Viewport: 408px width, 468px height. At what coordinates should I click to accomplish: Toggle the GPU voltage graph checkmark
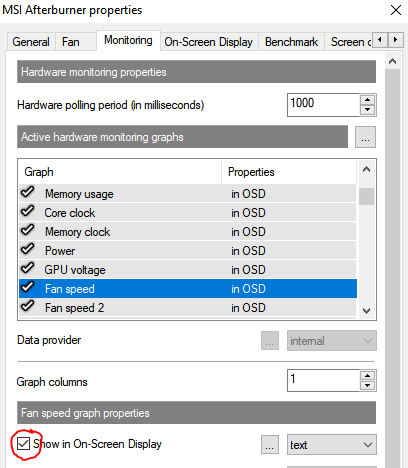pos(28,269)
